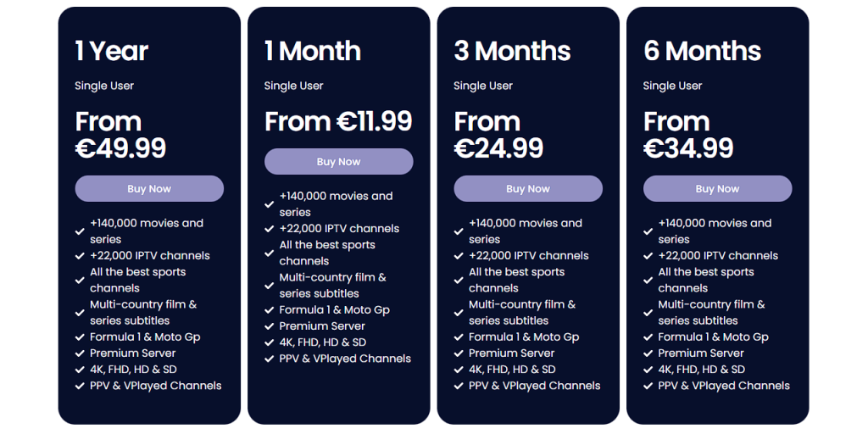
Task: Click checkmark by 4K, FHD, HD & SD, 6 Months
Action: coord(648,370)
